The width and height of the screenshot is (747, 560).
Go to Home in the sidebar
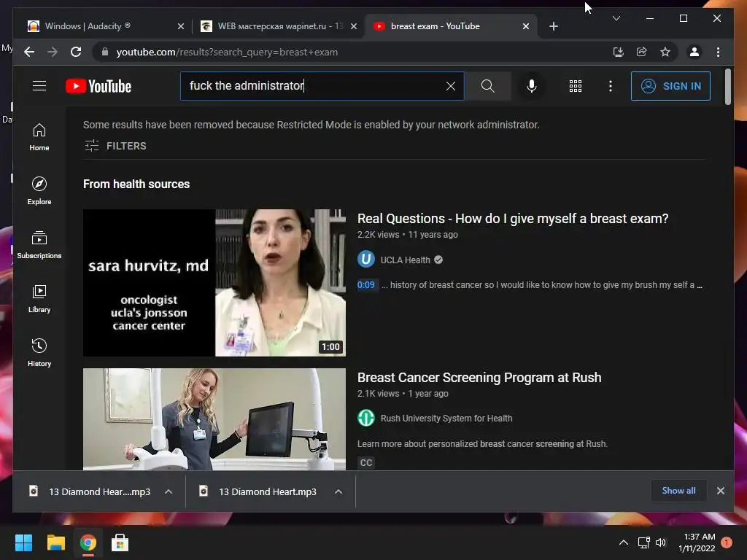pyautogui.click(x=39, y=137)
